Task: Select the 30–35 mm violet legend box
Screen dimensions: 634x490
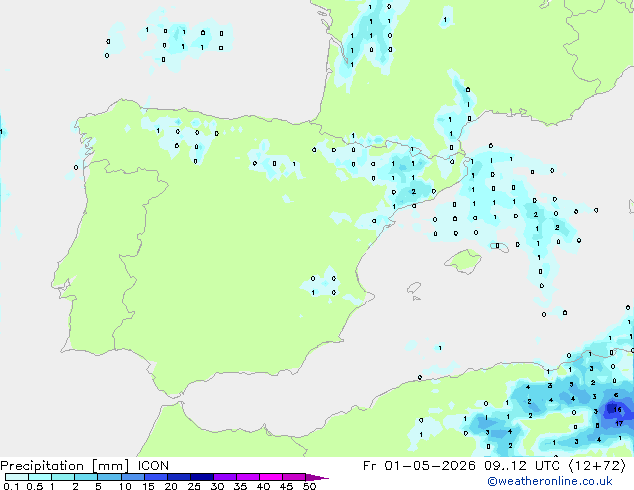Action: click(x=225, y=477)
